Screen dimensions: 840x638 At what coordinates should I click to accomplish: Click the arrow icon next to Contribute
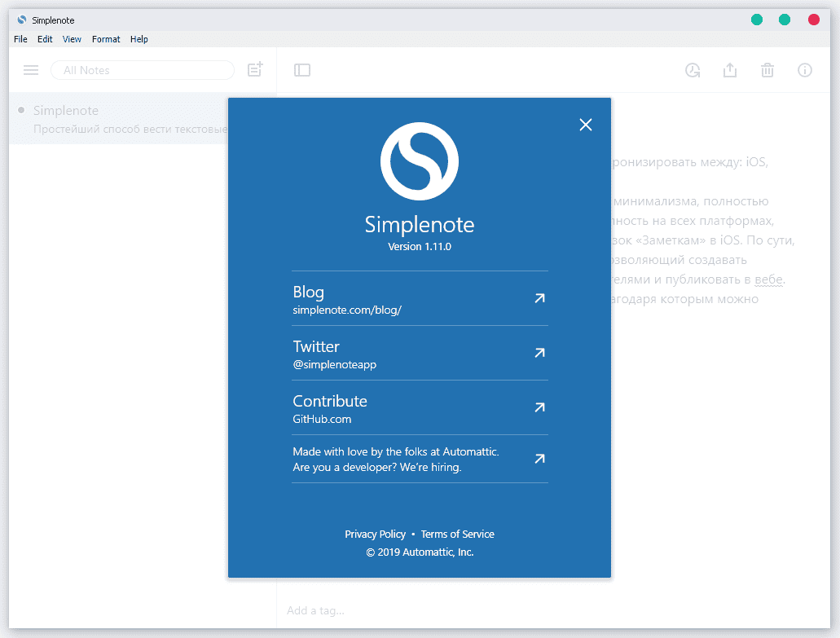[539, 407]
